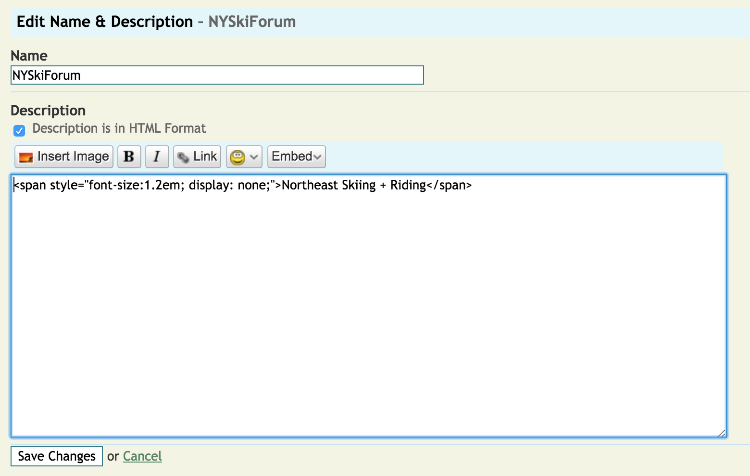The height and width of the screenshot is (476, 750).
Task: Expand the emoticon picker dropdown arrow
Action: pyautogui.click(x=254, y=157)
